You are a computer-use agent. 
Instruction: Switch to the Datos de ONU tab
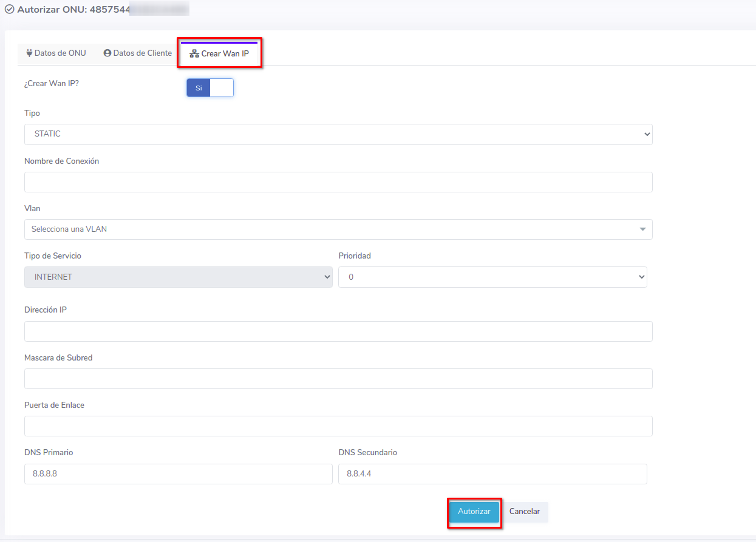pos(56,53)
